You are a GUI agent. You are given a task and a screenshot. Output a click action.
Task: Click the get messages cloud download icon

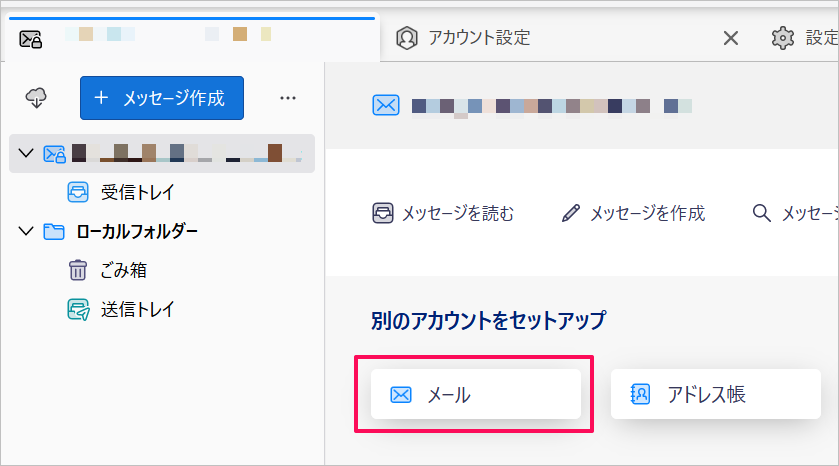(x=36, y=98)
